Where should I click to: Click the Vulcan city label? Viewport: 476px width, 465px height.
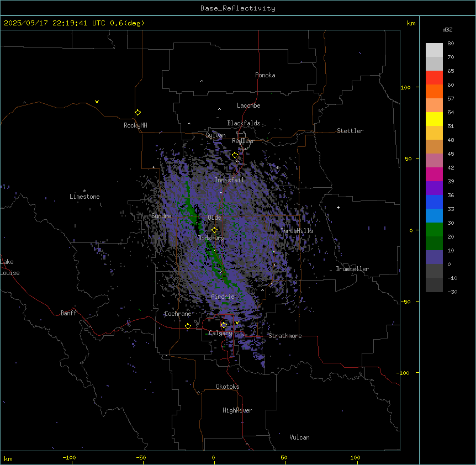coord(299,437)
